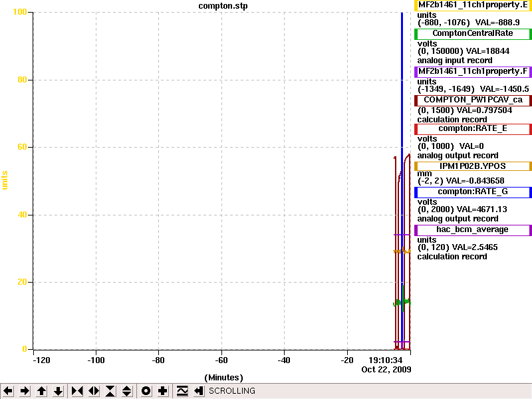The height and width of the screenshot is (399, 532).
Task: Select the hac_bcm_average legend entry
Action: (x=473, y=229)
